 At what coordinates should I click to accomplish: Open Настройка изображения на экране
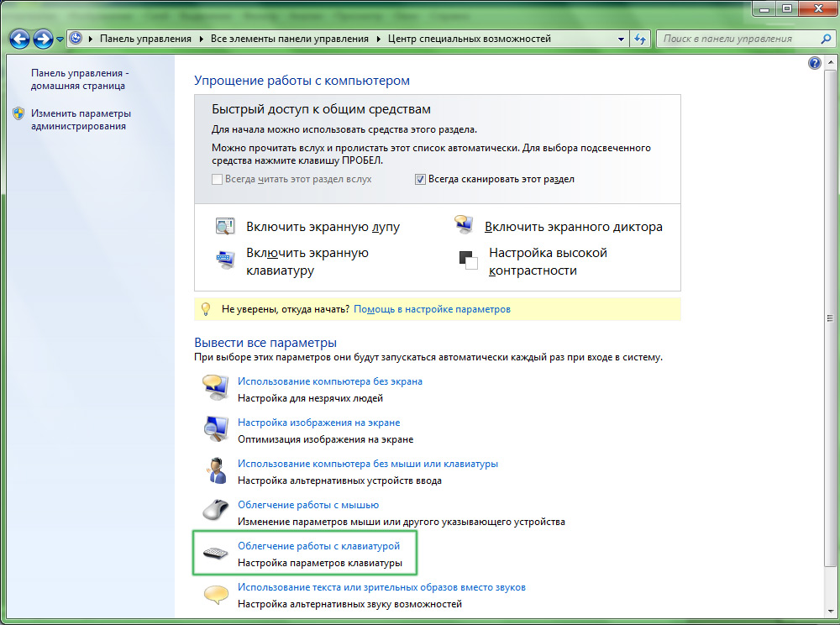point(318,423)
